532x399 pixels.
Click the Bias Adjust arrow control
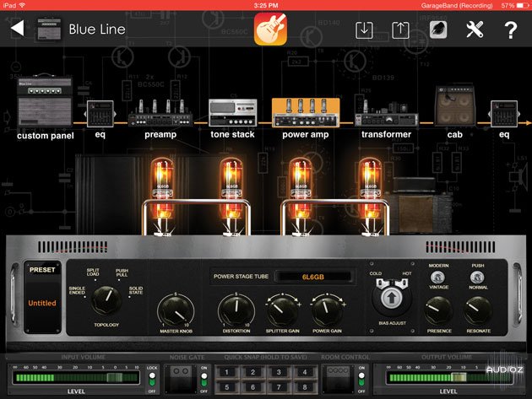[392, 299]
